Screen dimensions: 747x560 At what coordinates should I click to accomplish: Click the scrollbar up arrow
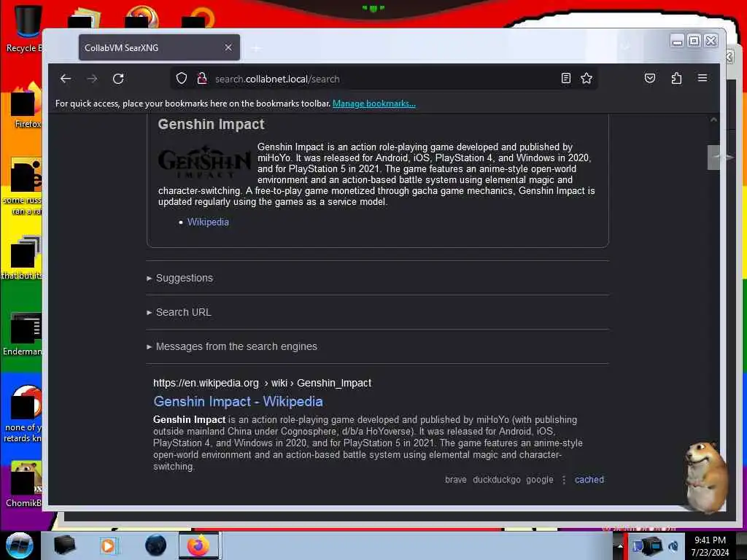(713, 120)
